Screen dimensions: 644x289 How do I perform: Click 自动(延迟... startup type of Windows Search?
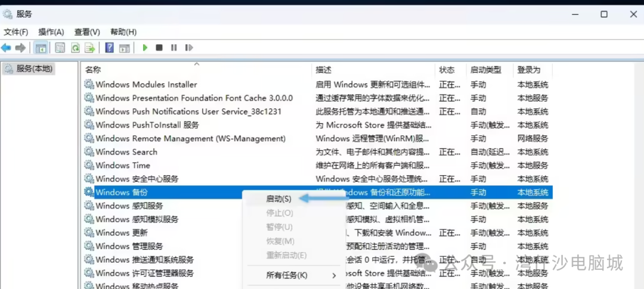coord(490,152)
